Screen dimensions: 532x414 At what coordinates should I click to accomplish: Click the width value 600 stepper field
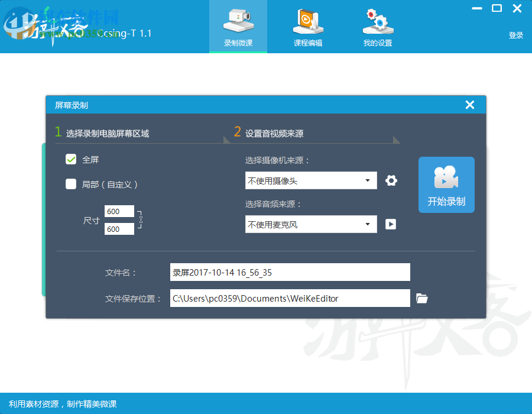point(118,211)
